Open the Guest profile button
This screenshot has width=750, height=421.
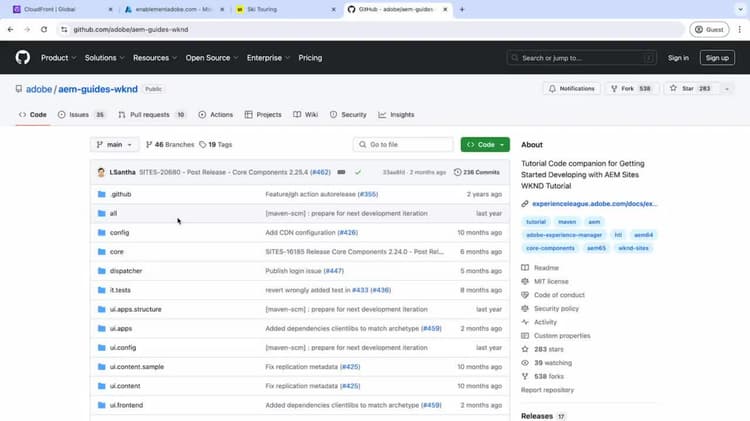tap(709, 29)
